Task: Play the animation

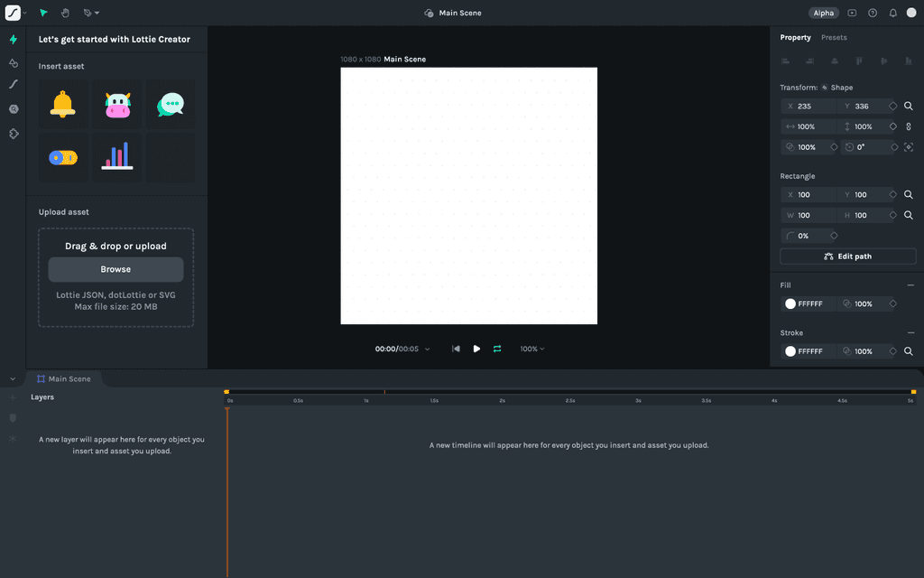Action: (x=476, y=349)
